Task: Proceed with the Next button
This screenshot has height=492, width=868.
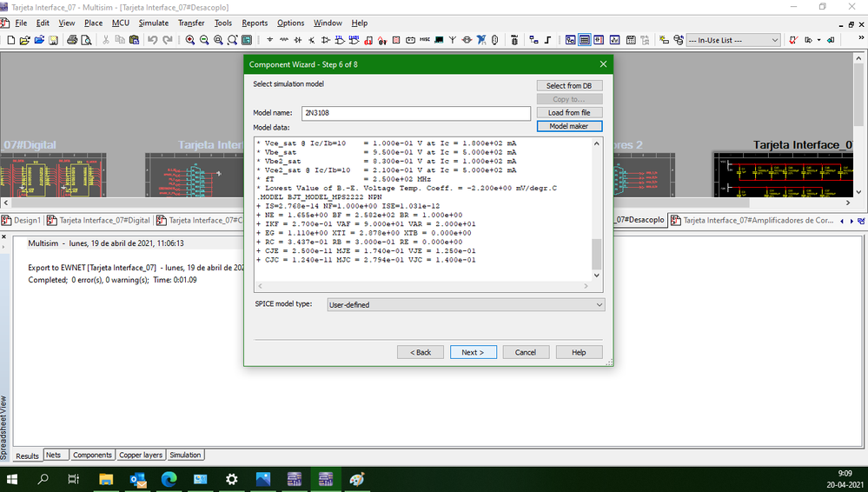Action: point(474,352)
